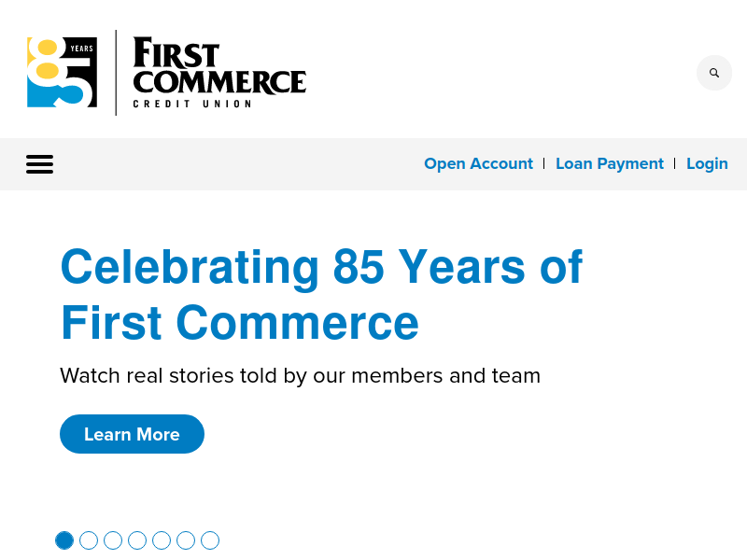Click the First Commerce logo wordmark
The height and width of the screenshot is (560, 747).
click(x=219, y=67)
